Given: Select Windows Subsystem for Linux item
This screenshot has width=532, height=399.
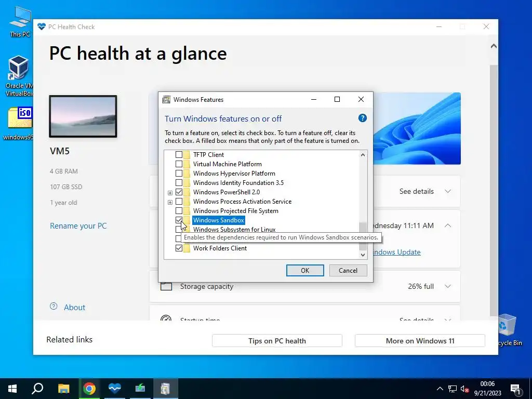Looking at the screenshot, I should [234, 229].
